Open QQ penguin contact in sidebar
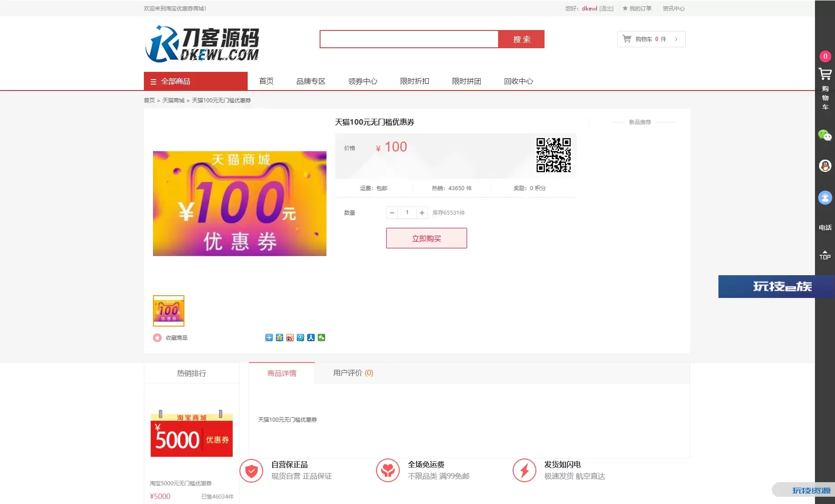The image size is (835, 504). (x=825, y=166)
